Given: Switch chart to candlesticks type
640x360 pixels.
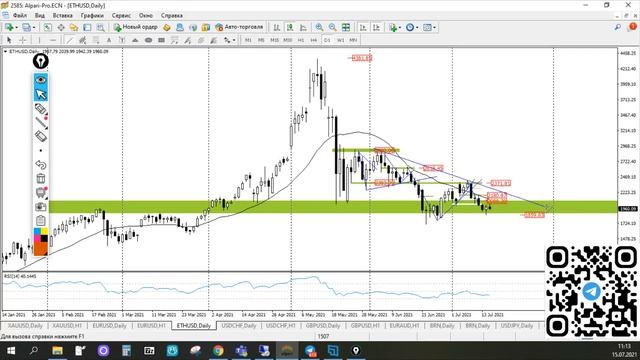Looking at the screenshot, I should (x=290, y=27).
